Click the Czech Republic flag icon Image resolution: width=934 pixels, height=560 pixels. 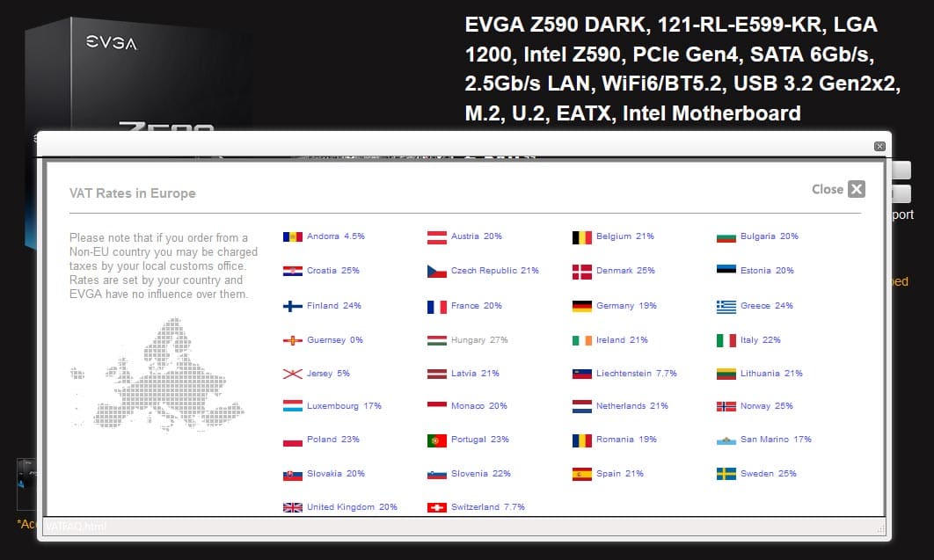tap(436, 272)
